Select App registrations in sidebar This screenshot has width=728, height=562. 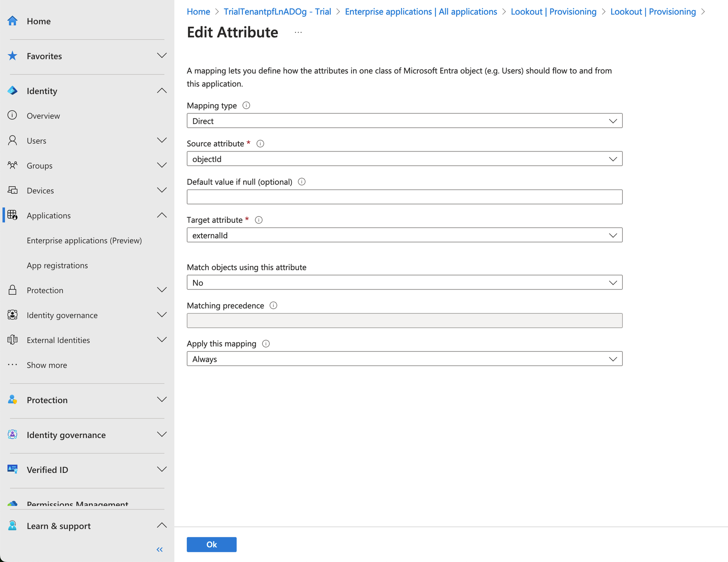click(x=57, y=265)
